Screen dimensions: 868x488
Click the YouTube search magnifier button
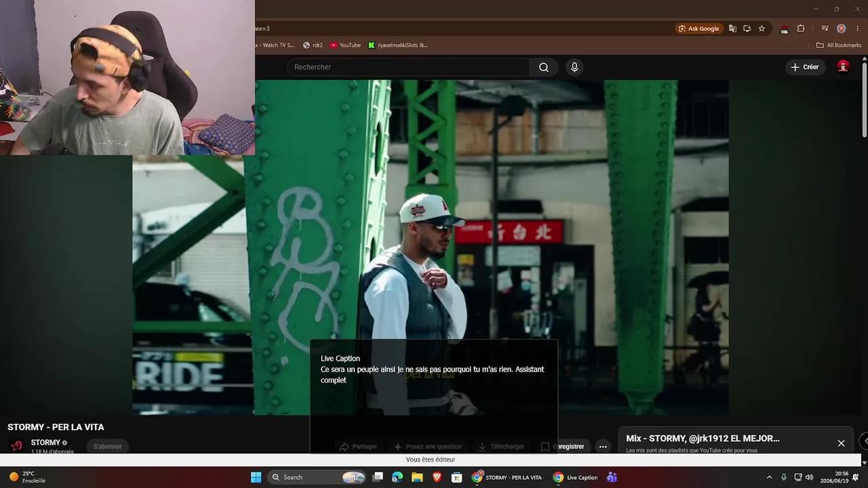click(544, 67)
